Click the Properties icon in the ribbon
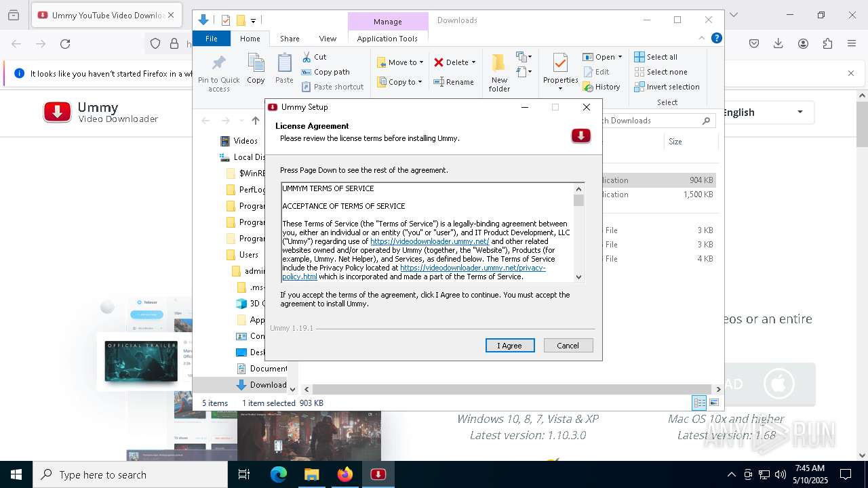Viewport: 868px width, 488px height. click(560, 63)
